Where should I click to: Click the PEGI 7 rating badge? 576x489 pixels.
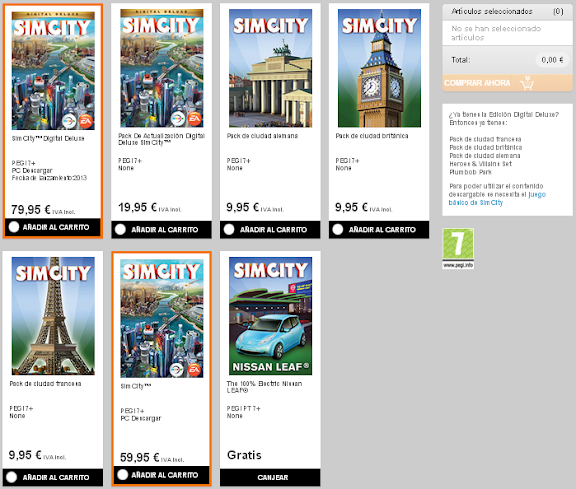(458, 249)
